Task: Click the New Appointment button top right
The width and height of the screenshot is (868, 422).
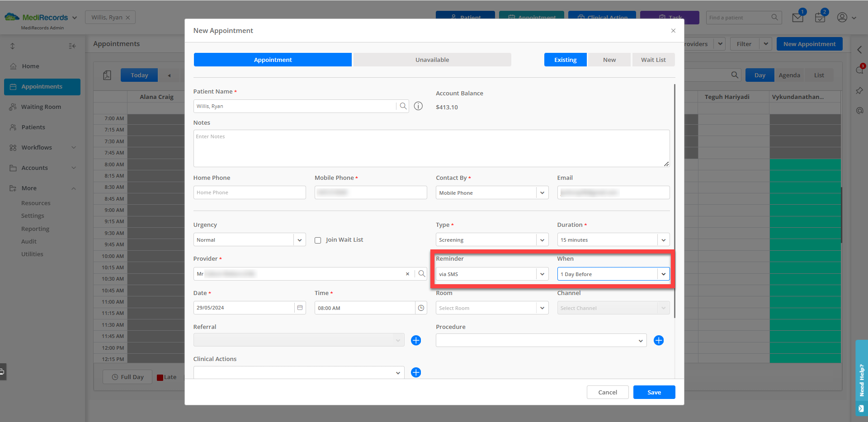Action: [x=809, y=44]
